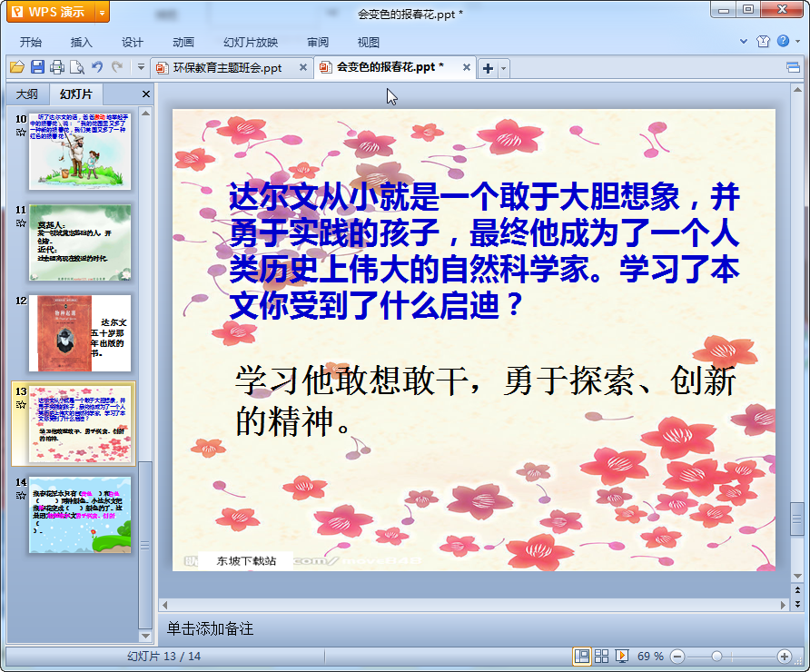Image resolution: width=810 pixels, height=672 pixels.
Task: Click the blue slide title text box
Action: (484, 252)
